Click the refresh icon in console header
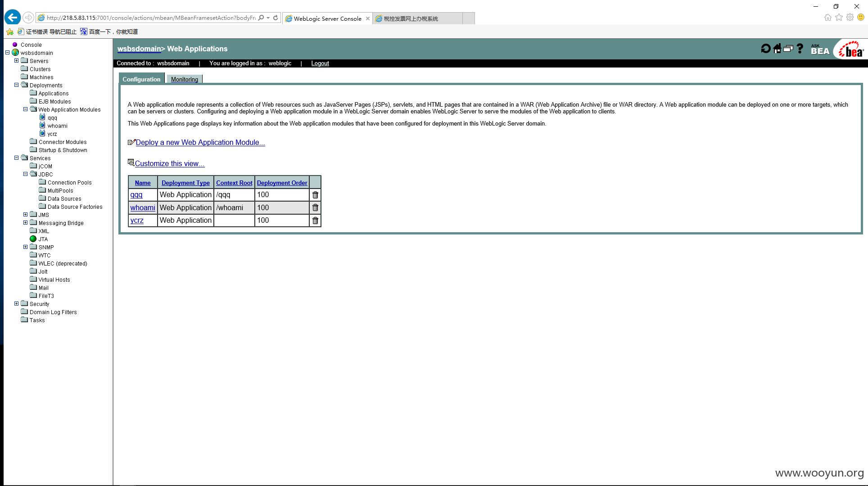Screen dimensions: 868x486 [x=765, y=49]
